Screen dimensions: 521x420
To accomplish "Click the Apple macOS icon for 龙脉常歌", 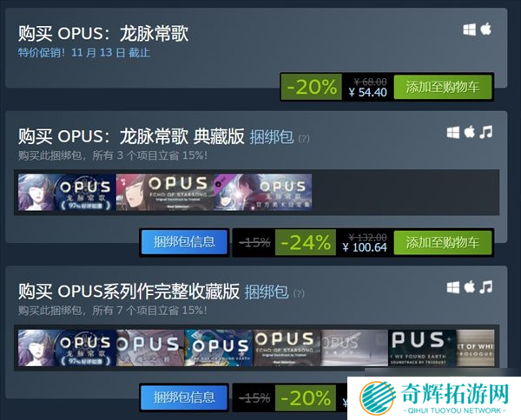I will pyautogui.click(x=485, y=30).
